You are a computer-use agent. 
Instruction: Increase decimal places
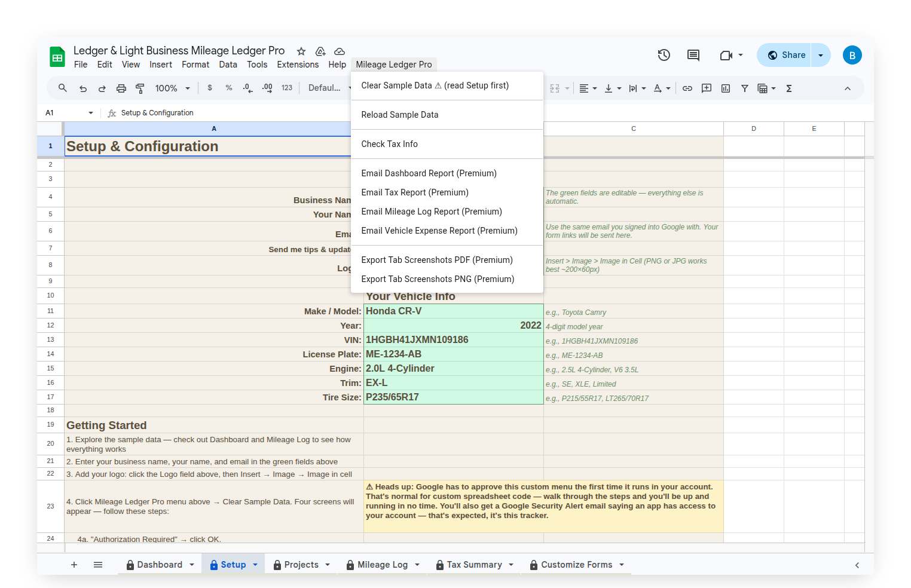coord(267,88)
